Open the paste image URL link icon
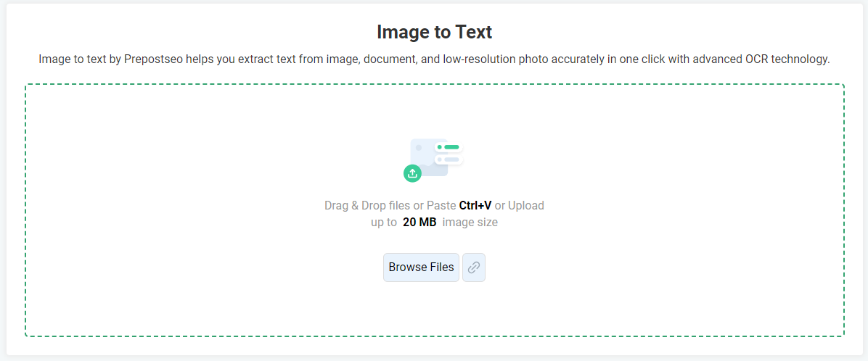868x361 pixels. [x=474, y=267]
